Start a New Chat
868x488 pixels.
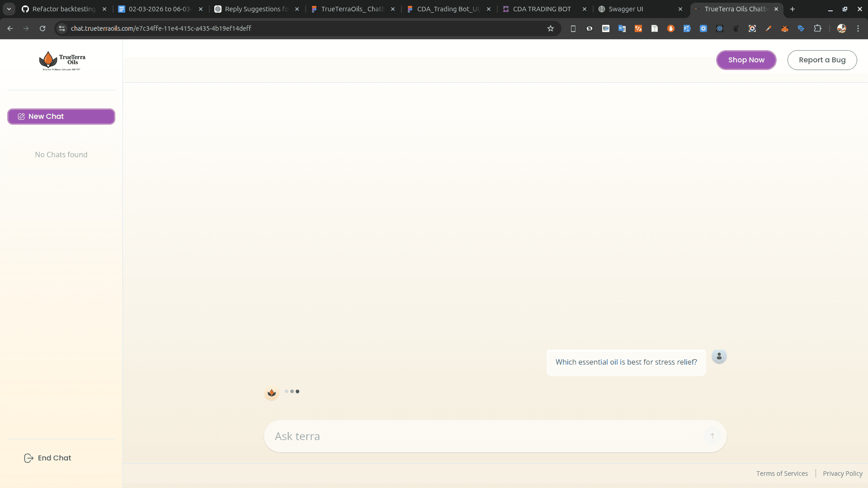(x=61, y=117)
